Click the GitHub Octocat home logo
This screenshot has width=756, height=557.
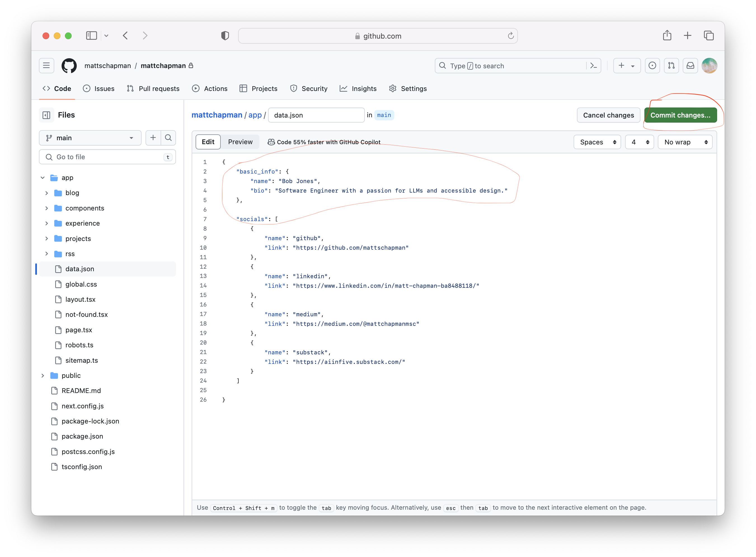tap(69, 66)
